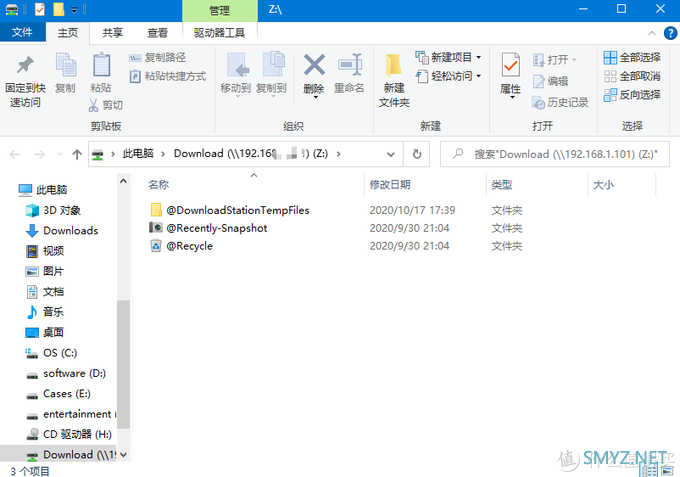680x477 pixels.
Task: Click the Copy icon in clipboard group
Action: 66,65
